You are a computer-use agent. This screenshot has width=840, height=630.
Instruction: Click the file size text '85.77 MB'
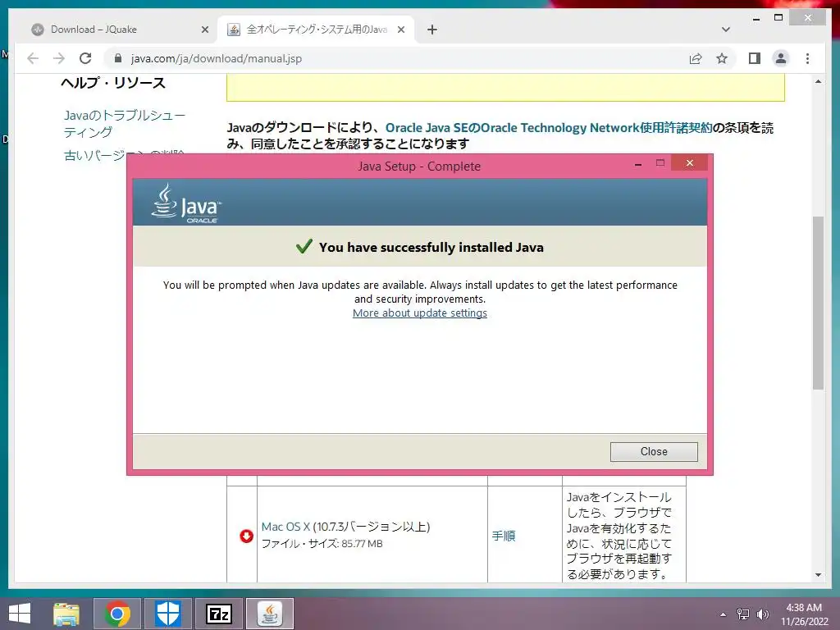362,544
